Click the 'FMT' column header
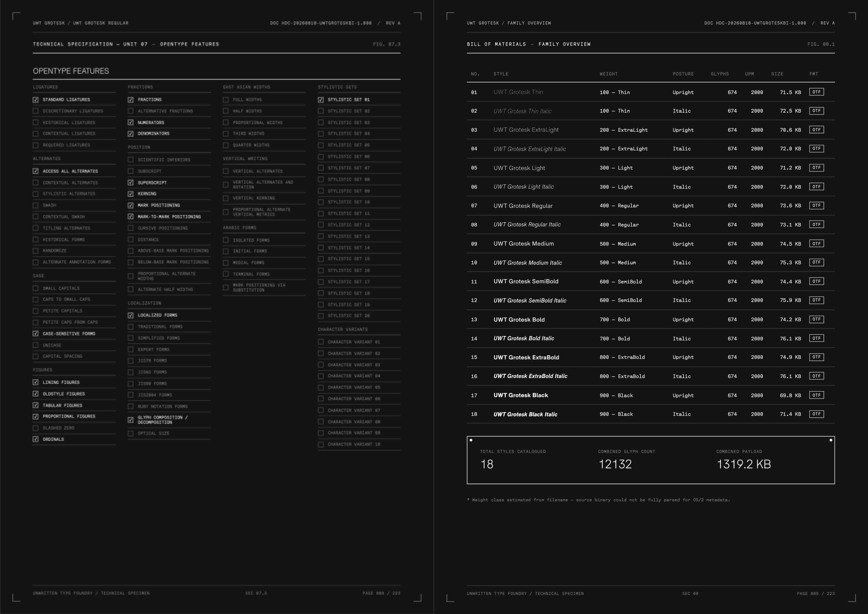Viewport: 868px width, 614px height. coord(814,74)
